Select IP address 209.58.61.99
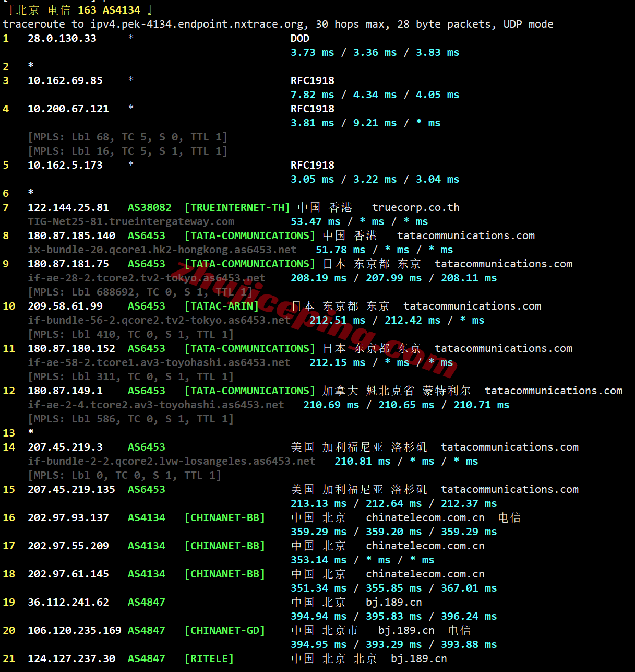This screenshot has height=672, width=635. 65,306
